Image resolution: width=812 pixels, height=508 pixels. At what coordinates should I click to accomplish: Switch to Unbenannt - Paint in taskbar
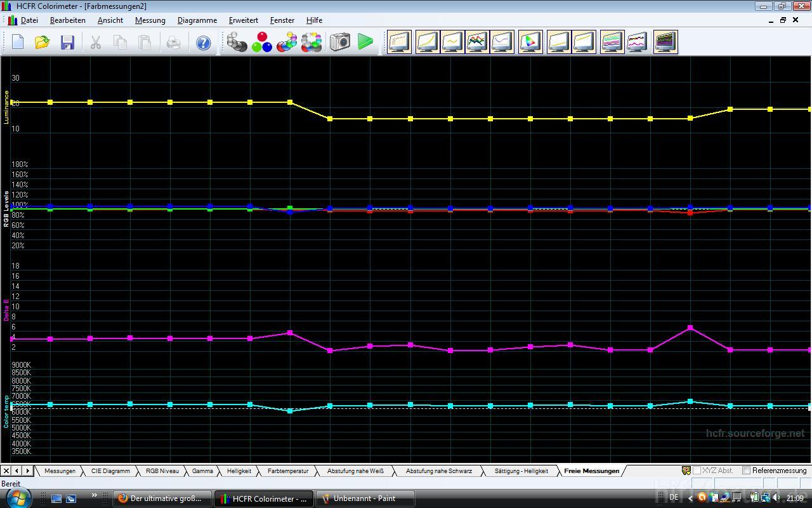point(365,498)
